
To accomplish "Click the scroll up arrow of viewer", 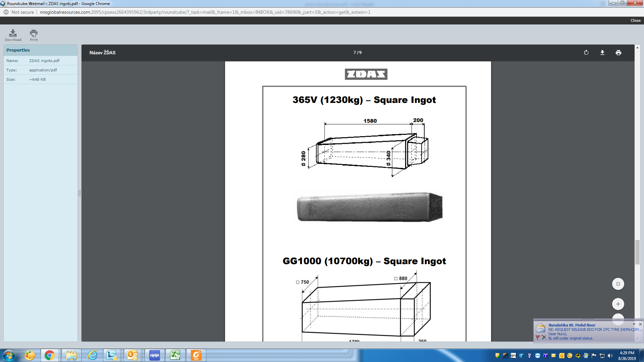I will [637, 48].
